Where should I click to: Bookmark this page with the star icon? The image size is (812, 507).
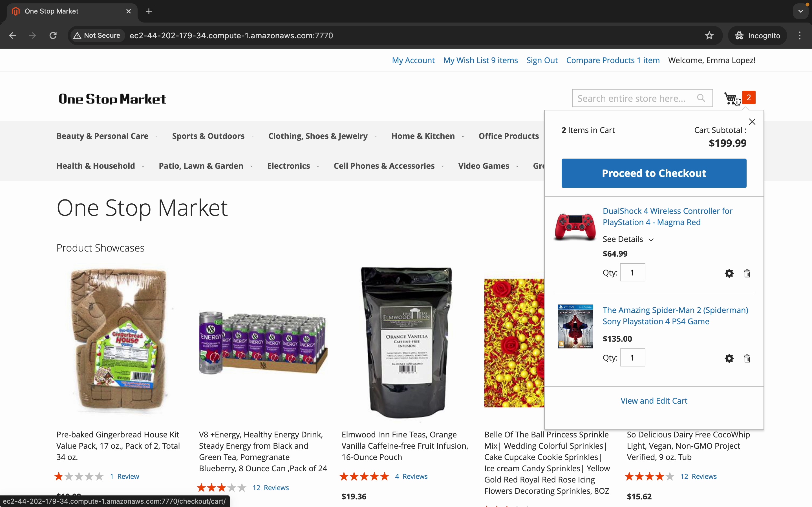[x=709, y=35]
